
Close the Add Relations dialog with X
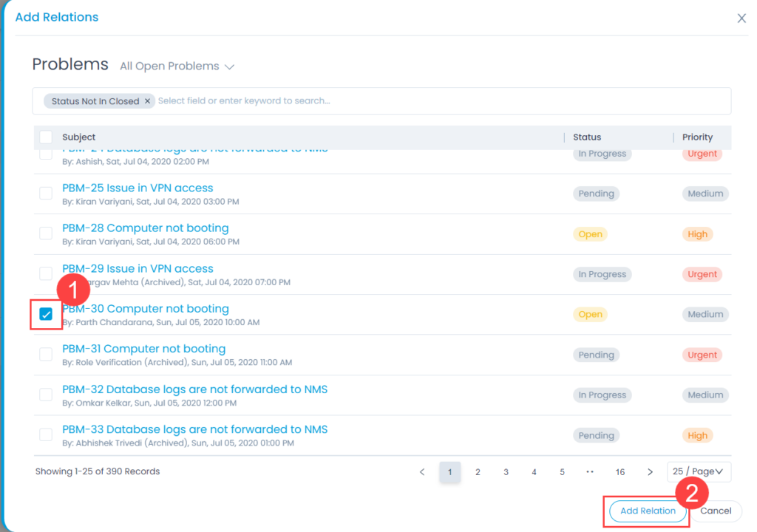(x=741, y=18)
